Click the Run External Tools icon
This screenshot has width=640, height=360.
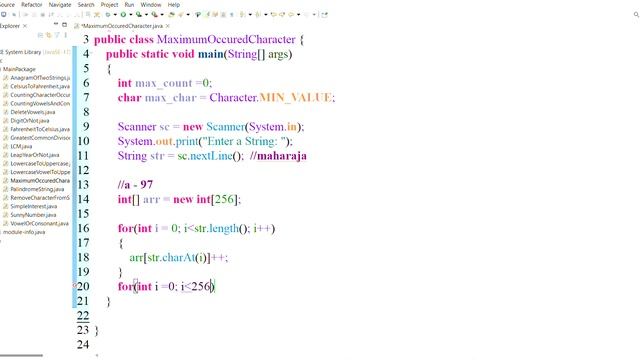tap(154, 14)
